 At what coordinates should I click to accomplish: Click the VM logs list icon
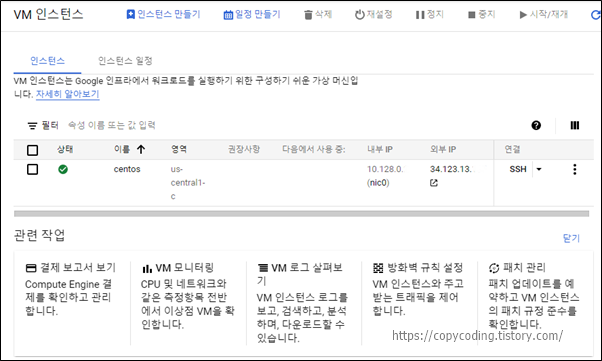(x=263, y=268)
